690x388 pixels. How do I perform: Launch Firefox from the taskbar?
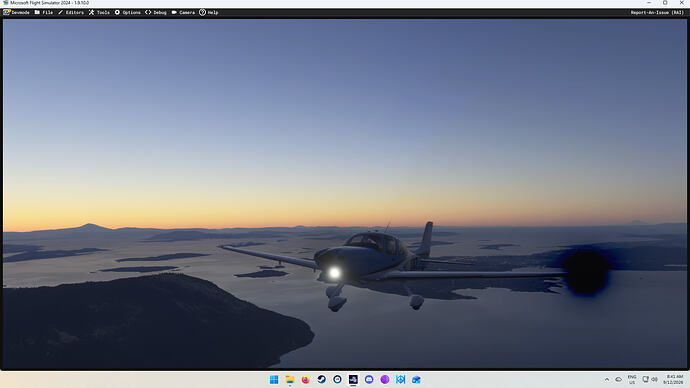[x=305, y=379]
